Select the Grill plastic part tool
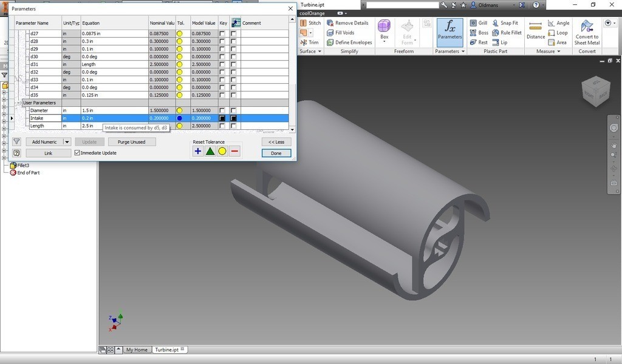 pyautogui.click(x=479, y=23)
